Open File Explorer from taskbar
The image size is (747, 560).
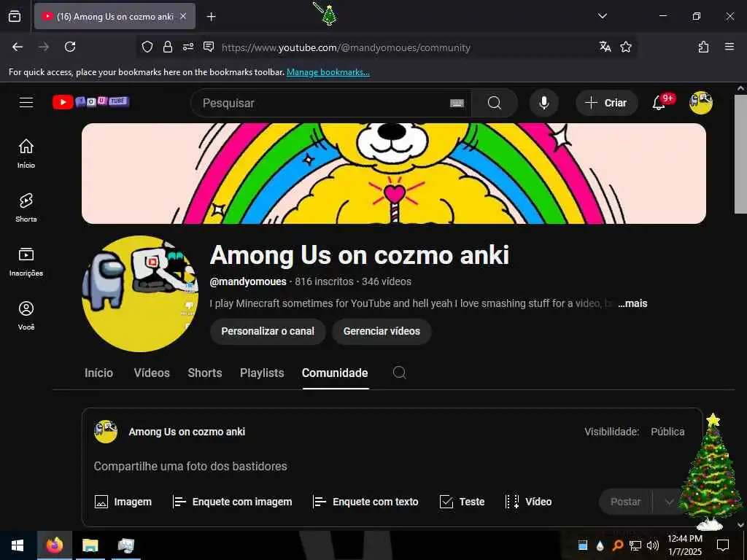pyautogui.click(x=90, y=545)
